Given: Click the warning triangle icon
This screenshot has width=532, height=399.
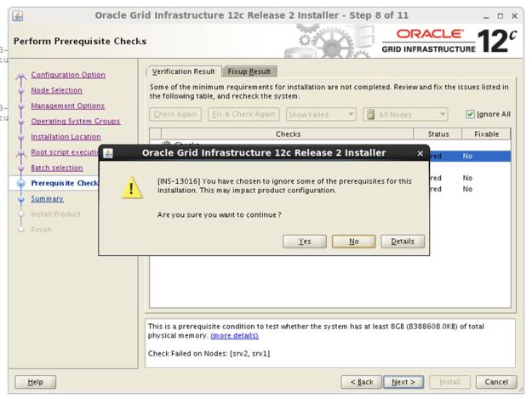Looking at the screenshot, I should pos(129,188).
